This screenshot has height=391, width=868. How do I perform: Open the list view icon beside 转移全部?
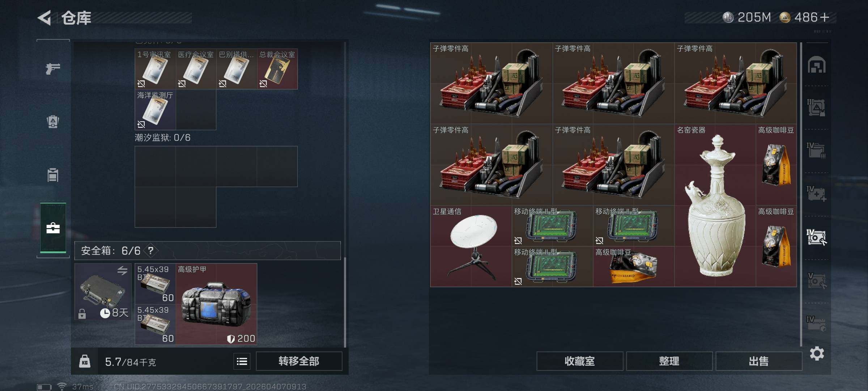242,361
